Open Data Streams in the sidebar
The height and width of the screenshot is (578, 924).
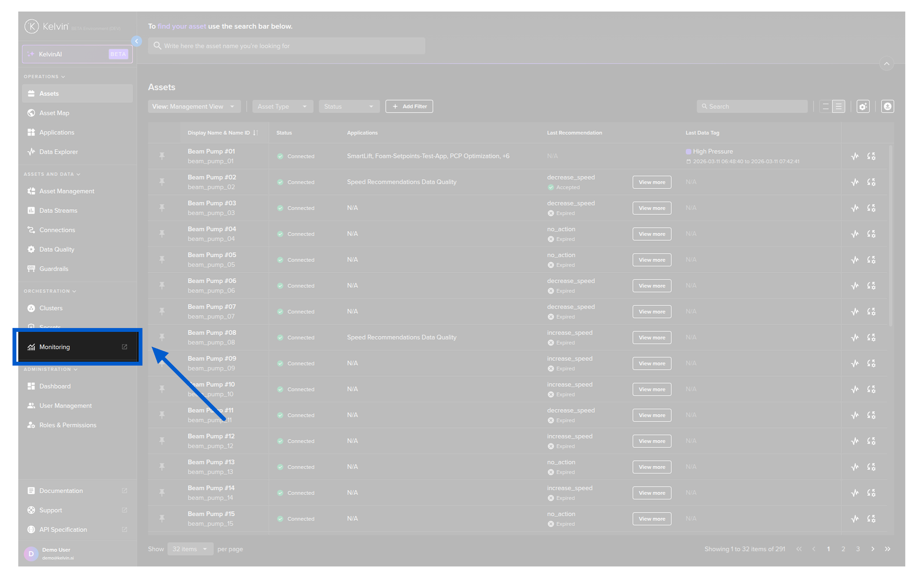(x=58, y=210)
